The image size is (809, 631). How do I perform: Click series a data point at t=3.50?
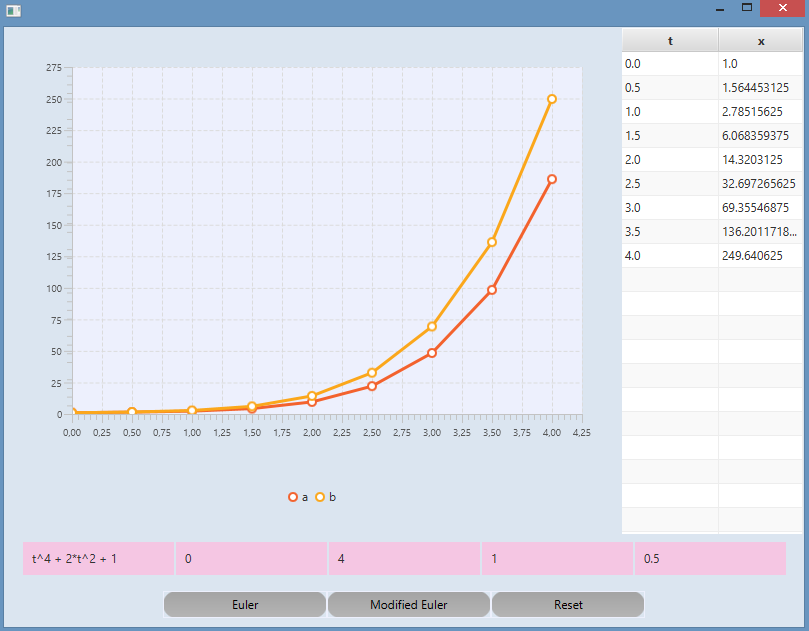point(492,290)
